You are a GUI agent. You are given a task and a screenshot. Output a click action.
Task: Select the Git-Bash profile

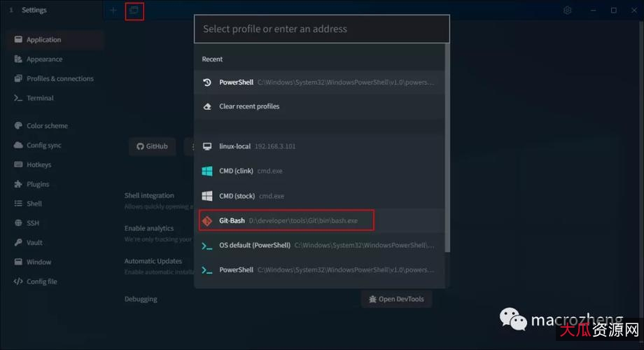[x=287, y=220]
